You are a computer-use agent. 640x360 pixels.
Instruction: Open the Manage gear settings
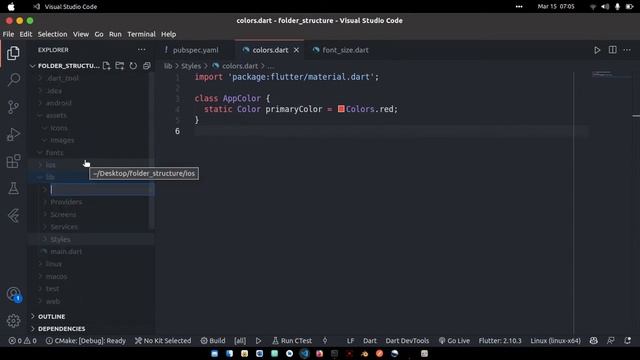(13, 321)
